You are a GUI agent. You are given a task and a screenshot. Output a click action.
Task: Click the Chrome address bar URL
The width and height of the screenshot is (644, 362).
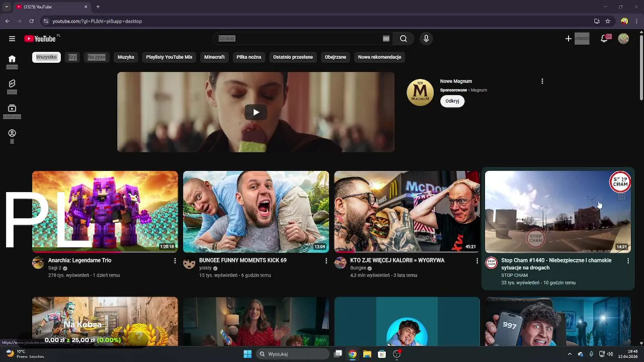point(97,21)
